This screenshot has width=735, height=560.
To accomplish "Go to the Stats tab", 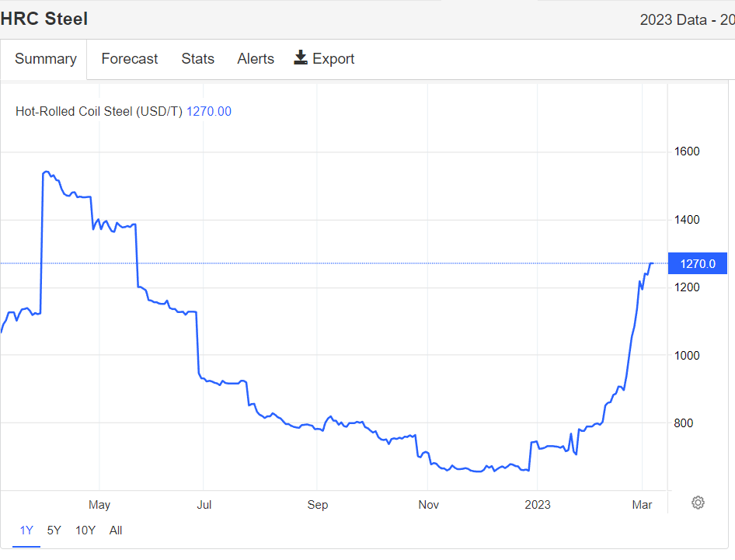I will click(x=198, y=59).
